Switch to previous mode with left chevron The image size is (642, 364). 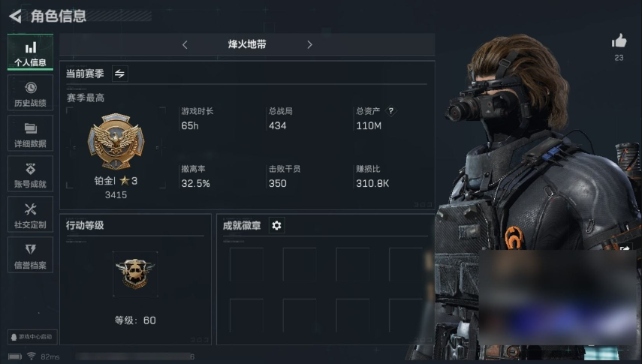point(185,44)
